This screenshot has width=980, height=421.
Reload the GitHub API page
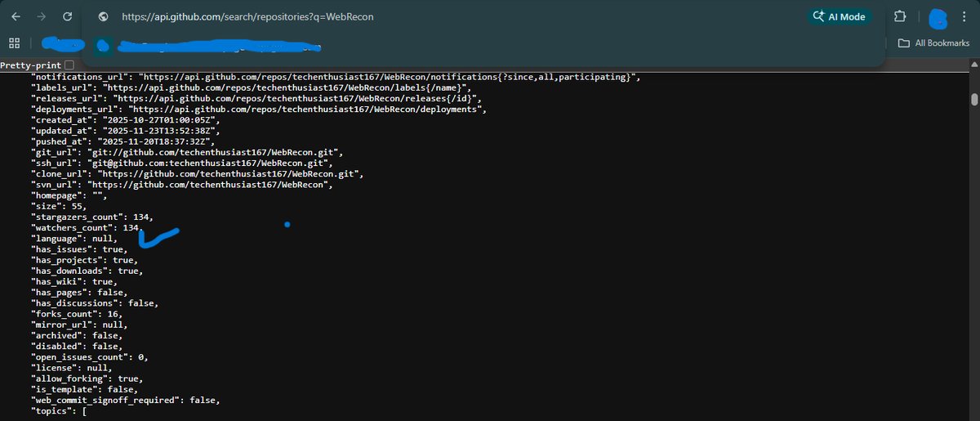pos(68,16)
